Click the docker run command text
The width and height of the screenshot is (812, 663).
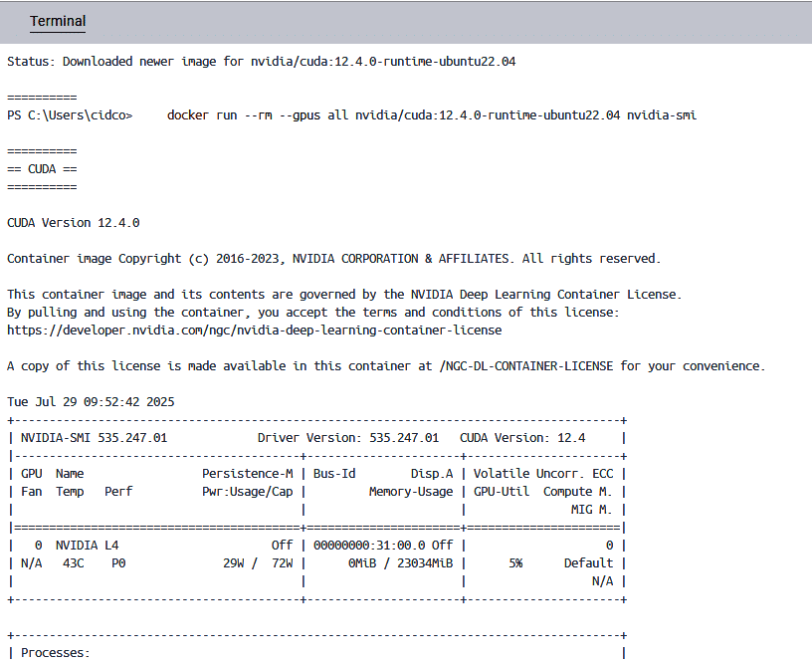coord(431,114)
